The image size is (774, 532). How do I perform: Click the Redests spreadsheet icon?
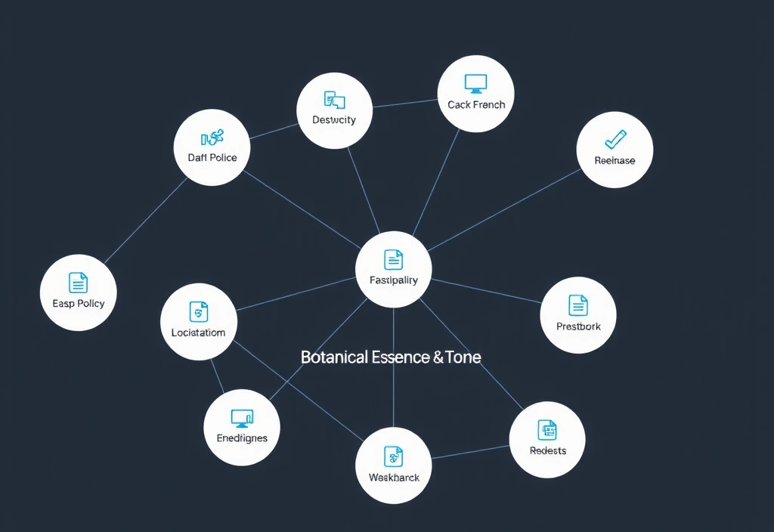tap(546, 429)
